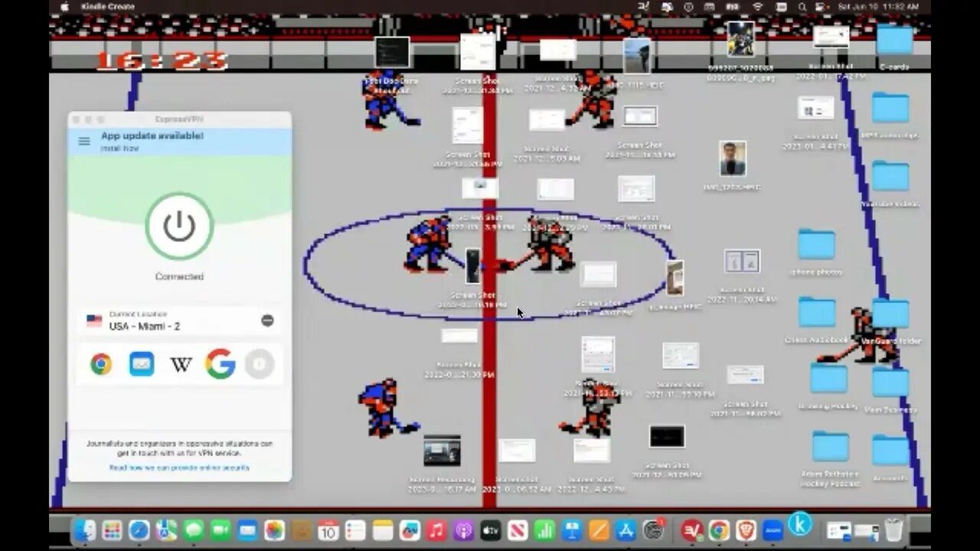Image resolution: width=980 pixels, height=551 pixels.
Task: Launch Google shortcut in ExpressVPN
Action: [220, 364]
